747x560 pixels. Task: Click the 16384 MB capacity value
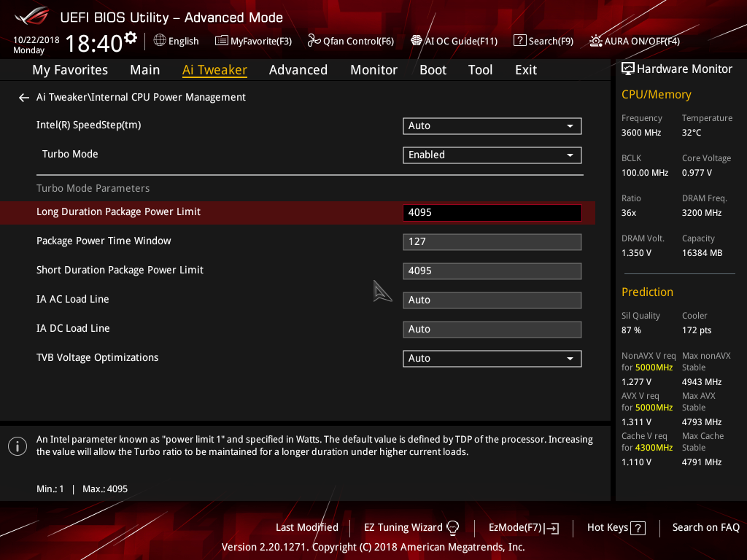click(x=703, y=253)
